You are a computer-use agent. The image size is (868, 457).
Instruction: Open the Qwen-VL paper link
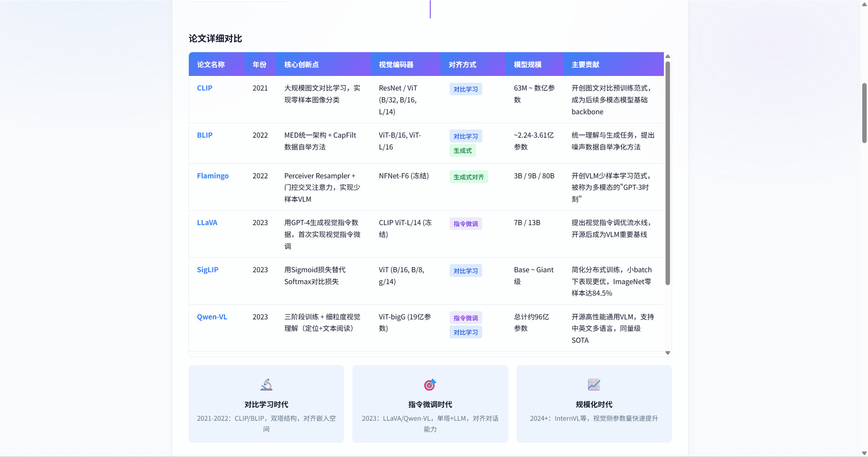click(x=212, y=317)
